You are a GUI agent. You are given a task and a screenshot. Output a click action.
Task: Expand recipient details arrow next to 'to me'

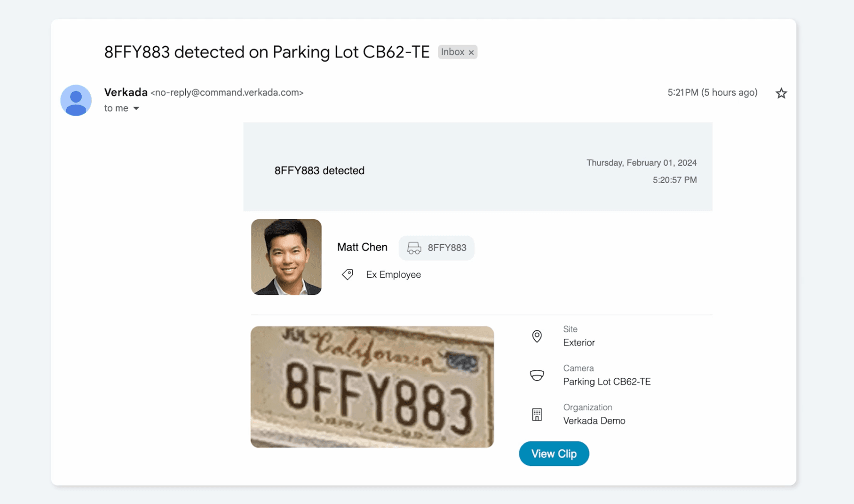136,109
